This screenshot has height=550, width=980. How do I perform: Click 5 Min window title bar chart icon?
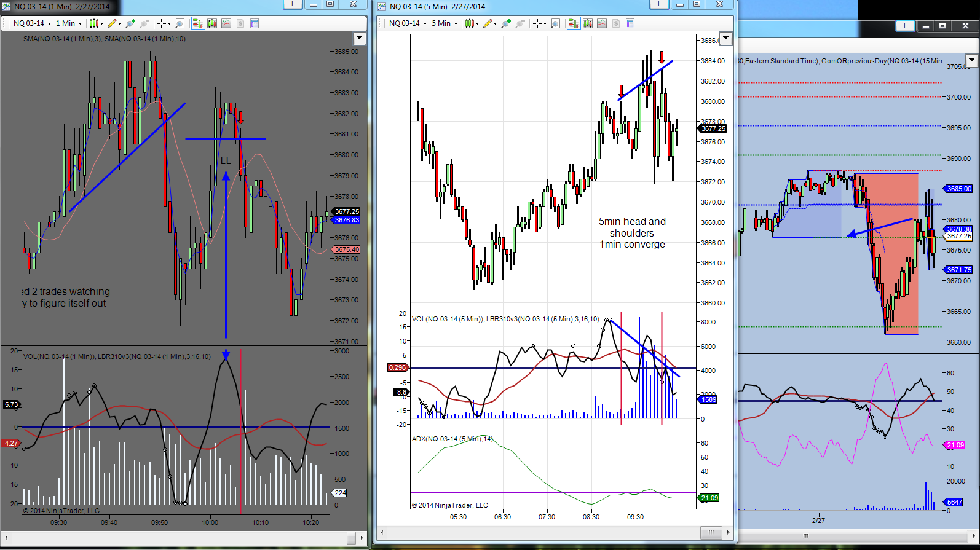[x=382, y=6]
